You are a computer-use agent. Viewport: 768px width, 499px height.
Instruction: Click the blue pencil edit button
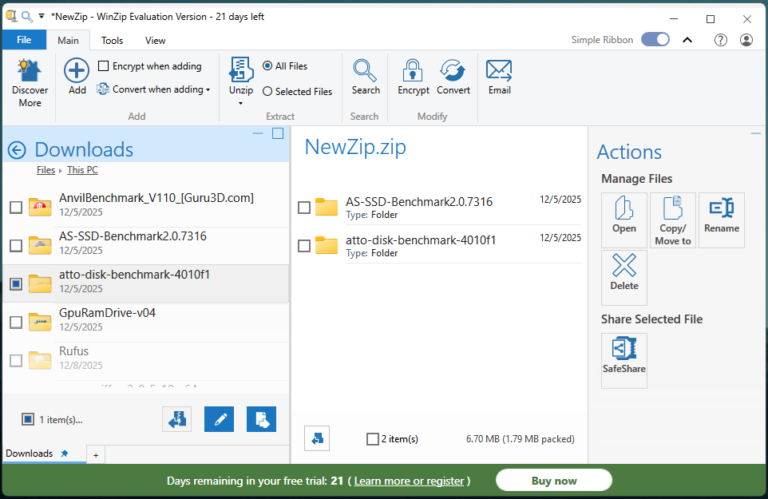(219, 419)
